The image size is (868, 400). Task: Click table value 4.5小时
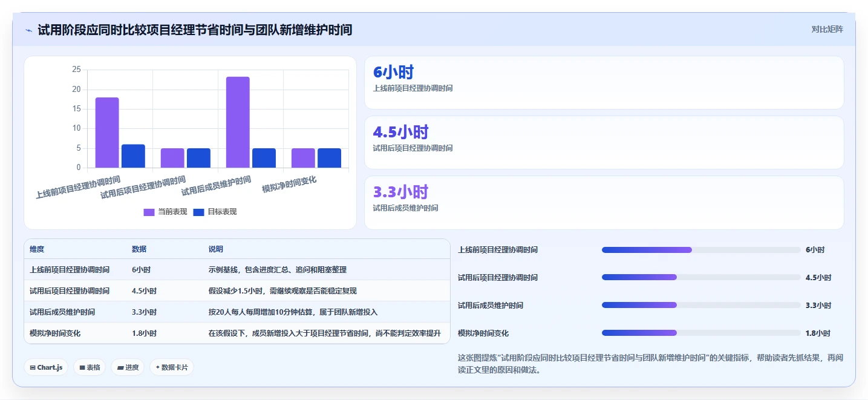coord(144,291)
